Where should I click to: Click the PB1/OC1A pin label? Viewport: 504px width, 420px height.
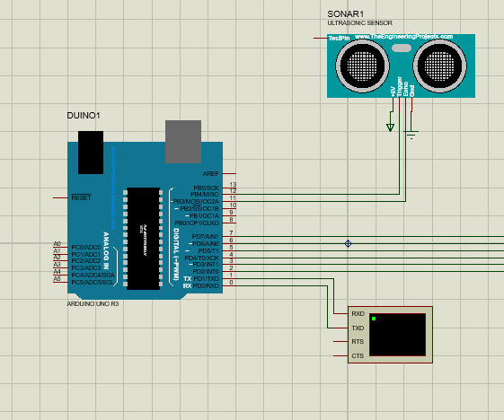click(204, 215)
